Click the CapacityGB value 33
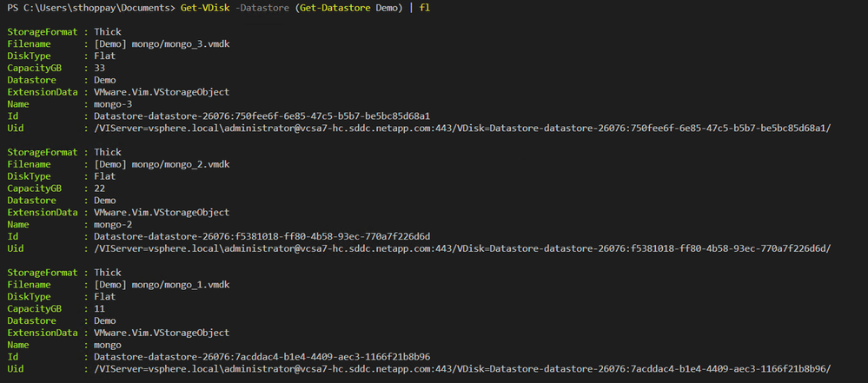 point(100,67)
